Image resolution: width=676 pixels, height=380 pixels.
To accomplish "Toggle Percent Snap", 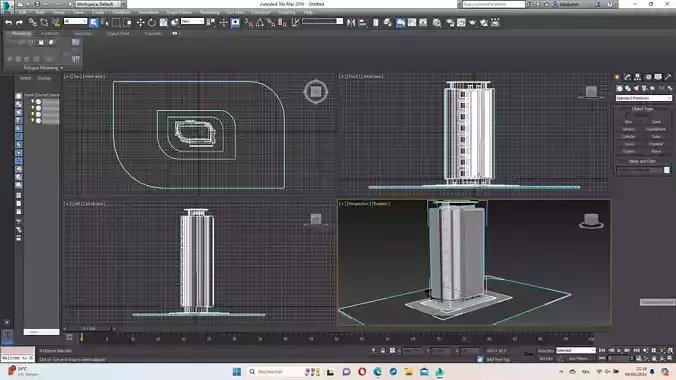I will (271, 22).
